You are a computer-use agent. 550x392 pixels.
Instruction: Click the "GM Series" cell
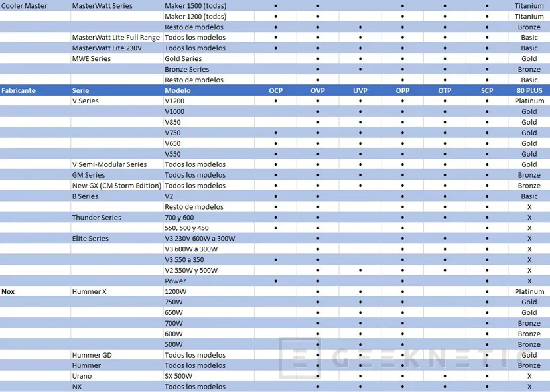88,175
